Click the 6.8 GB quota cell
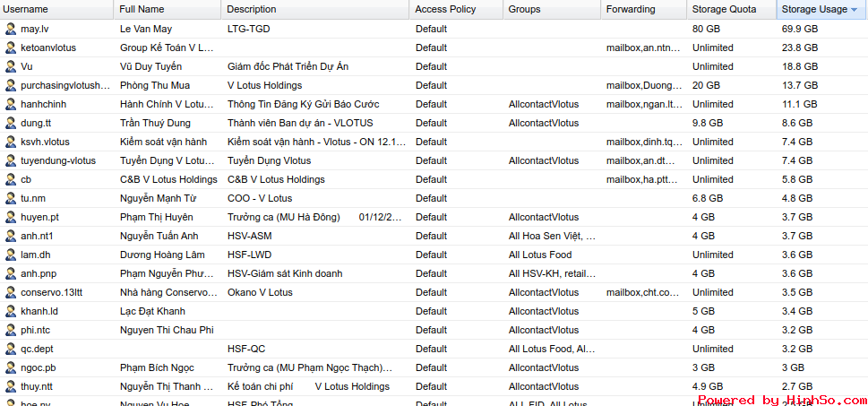868x406 pixels. coord(708,198)
